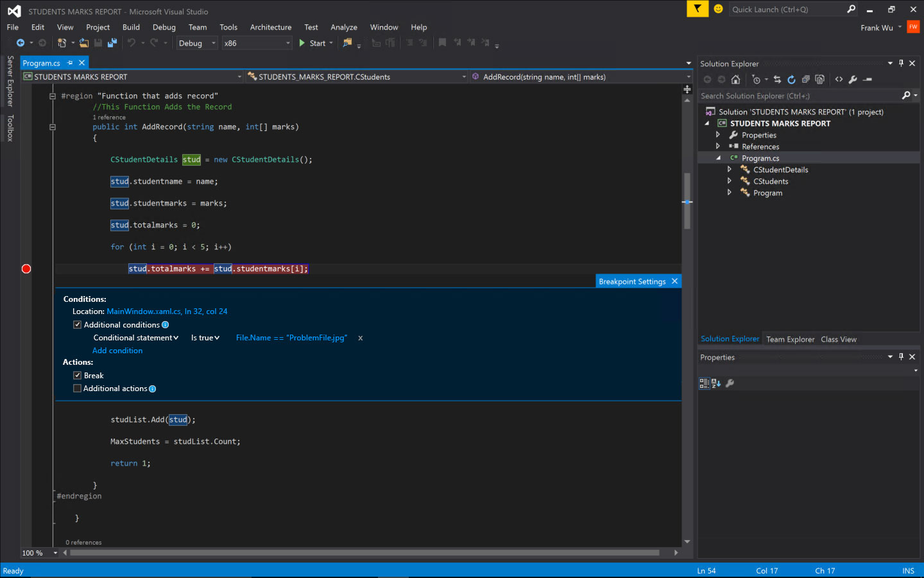Open the Architecture menu
The width and height of the screenshot is (924, 578).
coord(271,27)
